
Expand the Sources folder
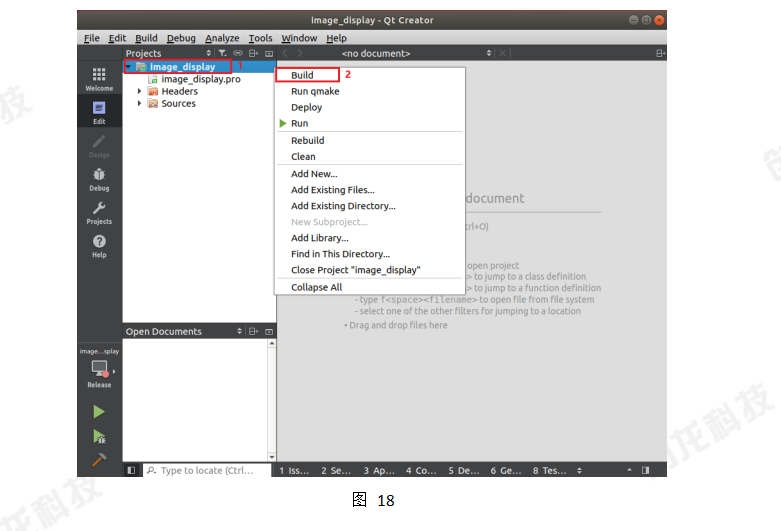(x=139, y=104)
